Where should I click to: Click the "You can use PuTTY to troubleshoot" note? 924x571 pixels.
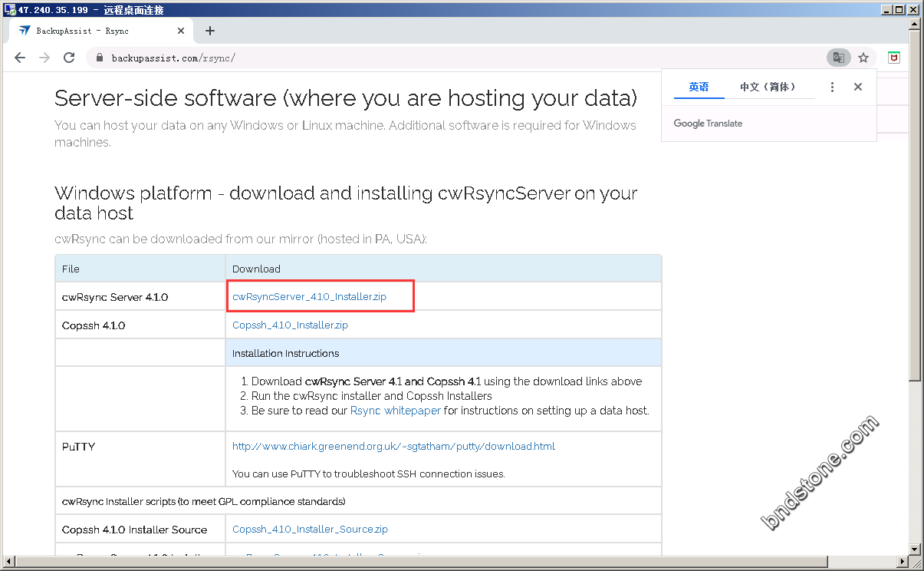click(x=368, y=474)
